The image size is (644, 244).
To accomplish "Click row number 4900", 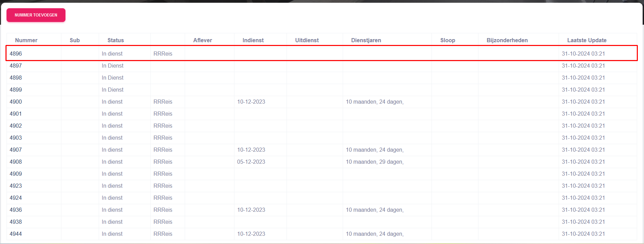I will tap(16, 102).
